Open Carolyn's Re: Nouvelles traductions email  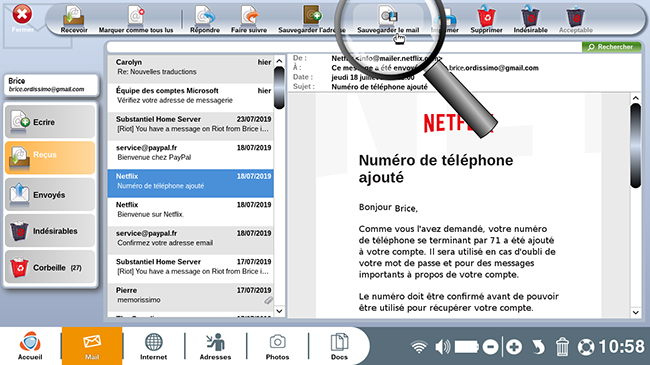[190, 69]
